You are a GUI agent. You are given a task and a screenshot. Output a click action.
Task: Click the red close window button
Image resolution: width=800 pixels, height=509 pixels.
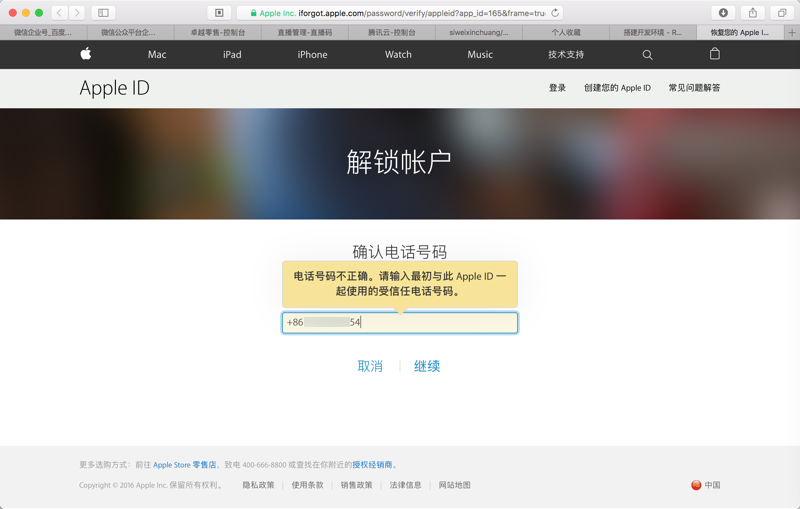point(13,13)
